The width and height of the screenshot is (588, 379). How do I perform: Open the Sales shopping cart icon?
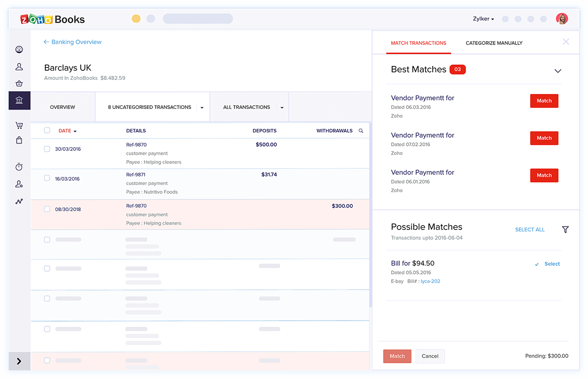pos(19,126)
